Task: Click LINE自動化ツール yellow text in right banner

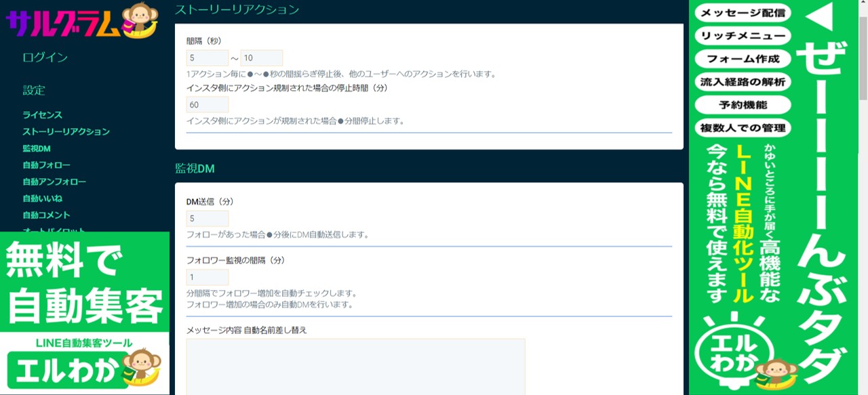Action: [744, 223]
